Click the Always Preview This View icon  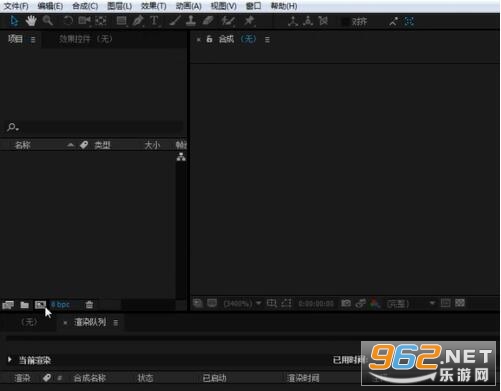tap(198, 303)
